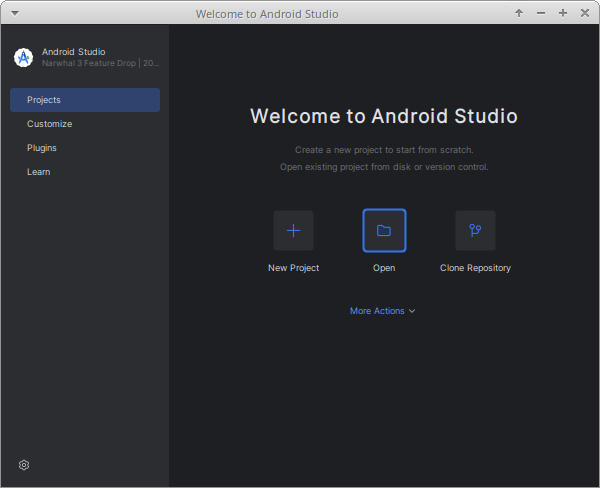Click the Clone Repository label
This screenshot has width=600, height=488.
click(475, 268)
